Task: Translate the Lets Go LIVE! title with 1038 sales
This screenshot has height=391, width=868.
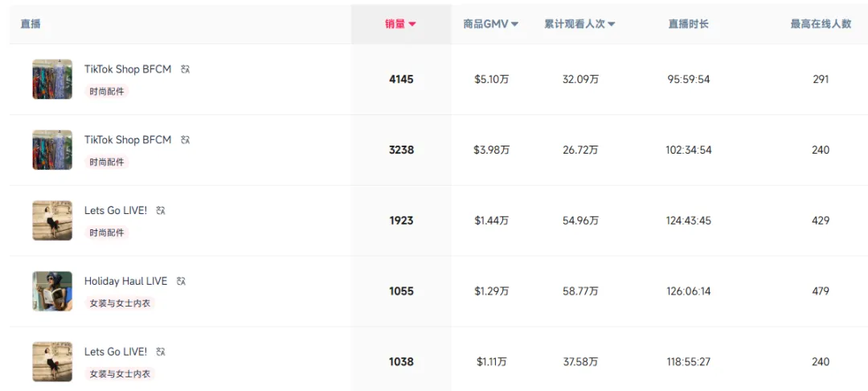Action: (x=161, y=352)
